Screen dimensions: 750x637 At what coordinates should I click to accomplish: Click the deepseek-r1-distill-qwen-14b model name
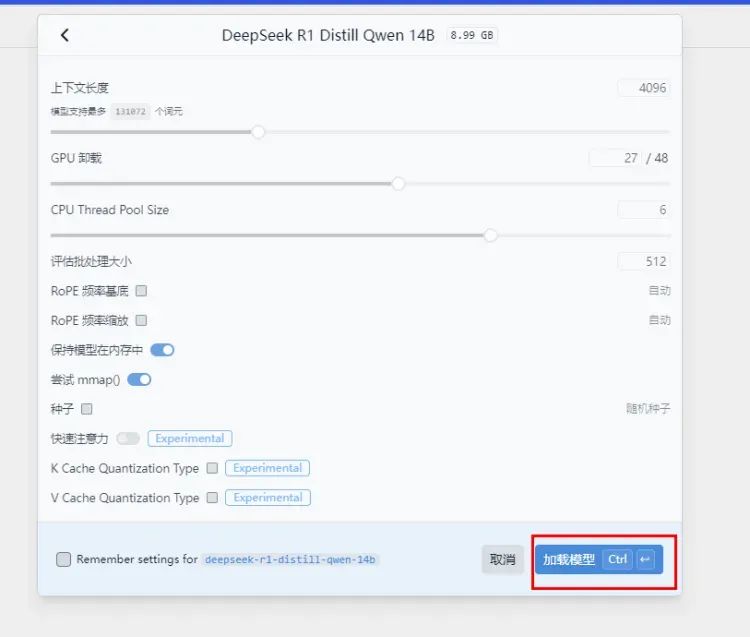tap(290, 560)
